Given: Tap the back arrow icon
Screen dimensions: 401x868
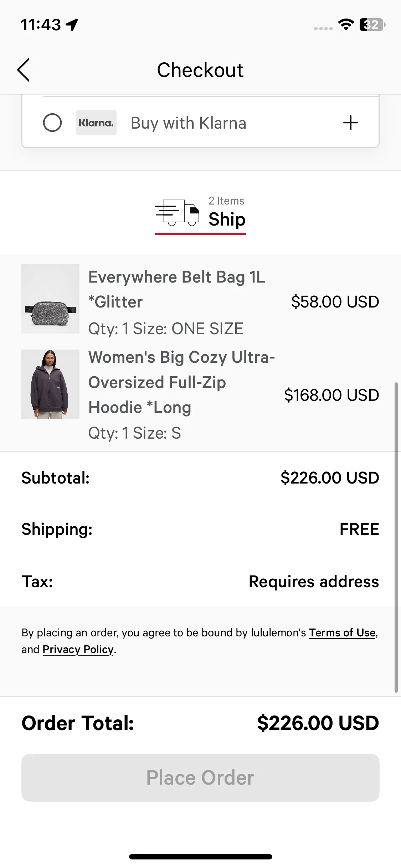Looking at the screenshot, I should click(24, 70).
